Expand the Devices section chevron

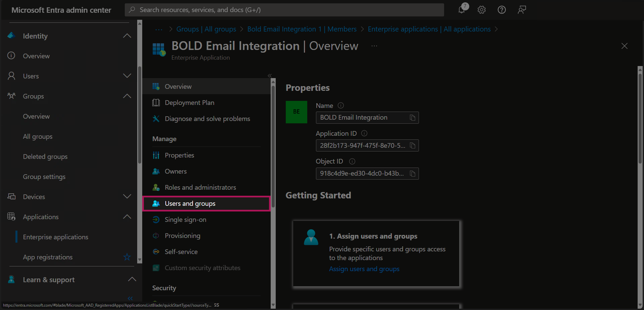[x=127, y=197]
